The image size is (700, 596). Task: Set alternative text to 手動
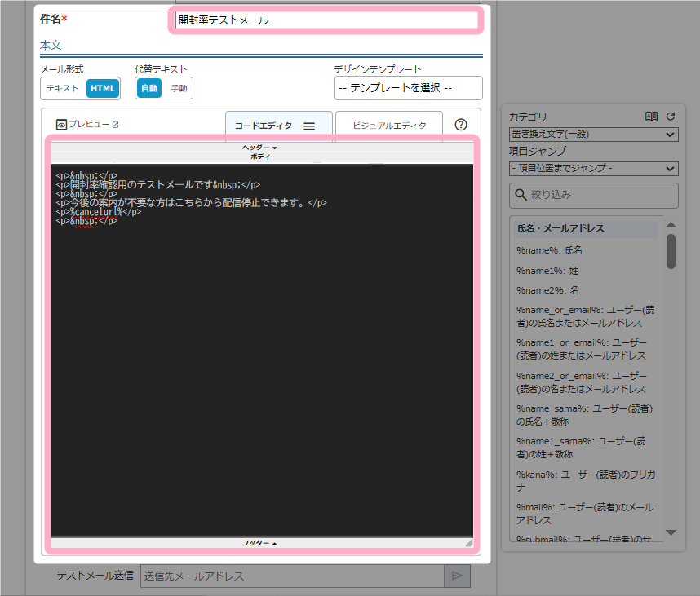pos(179,88)
